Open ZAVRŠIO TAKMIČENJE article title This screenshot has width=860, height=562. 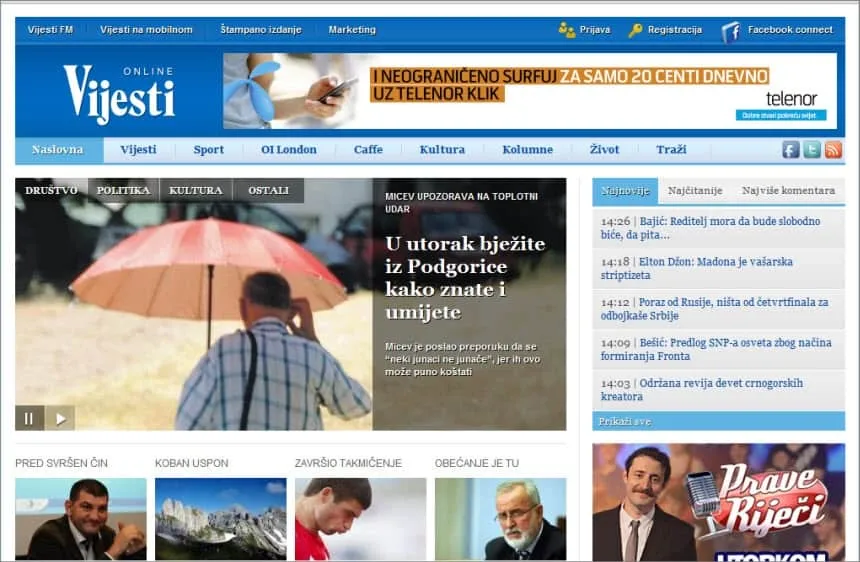tap(348, 463)
